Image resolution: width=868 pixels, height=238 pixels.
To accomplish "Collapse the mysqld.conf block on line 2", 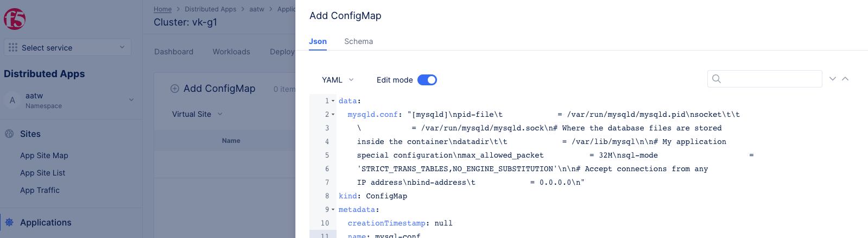I will [333, 115].
